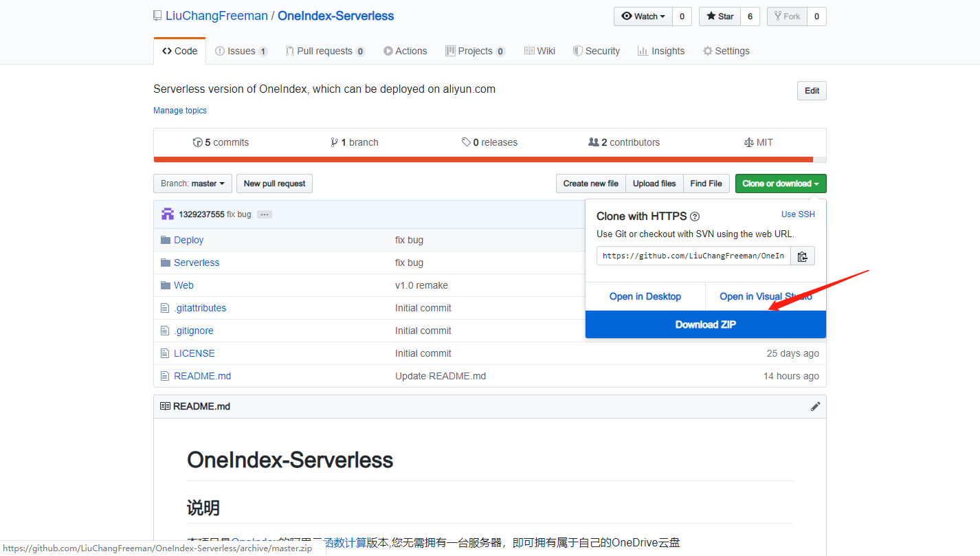The width and height of the screenshot is (980, 556).
Task: Open the Watch notifications dropdown
Action: click(x=661, y=16)
